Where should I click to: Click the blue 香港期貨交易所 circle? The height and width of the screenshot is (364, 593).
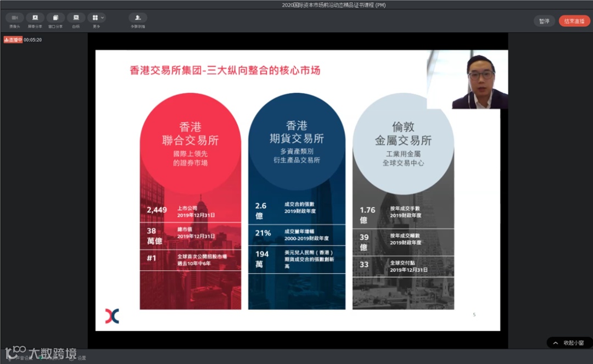point(296,142)
